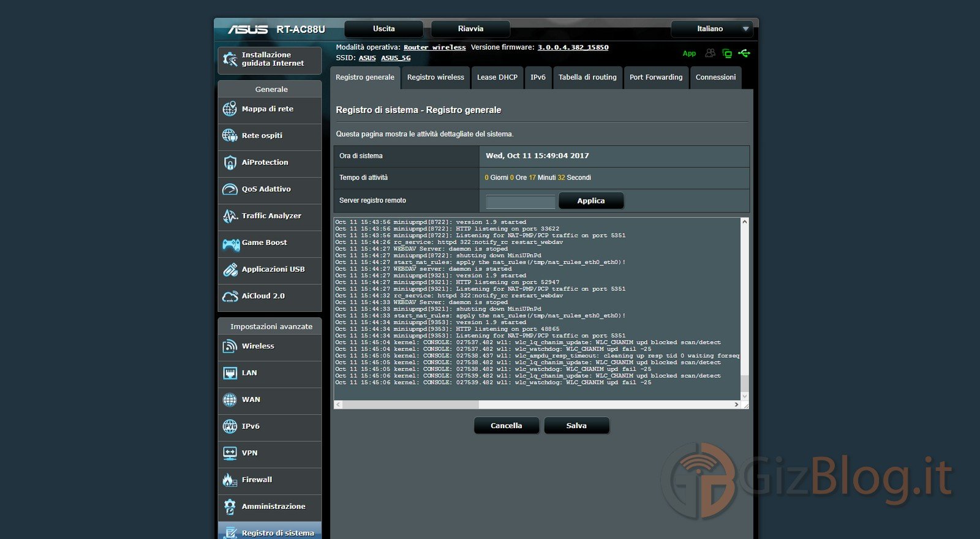Open the Lease DHCP tab
This screenshot has height=539, width=980.
(497, 78)
